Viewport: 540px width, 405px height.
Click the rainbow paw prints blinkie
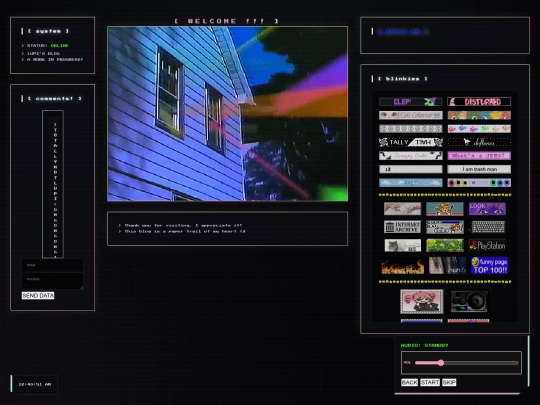click(x=479, y=129)
